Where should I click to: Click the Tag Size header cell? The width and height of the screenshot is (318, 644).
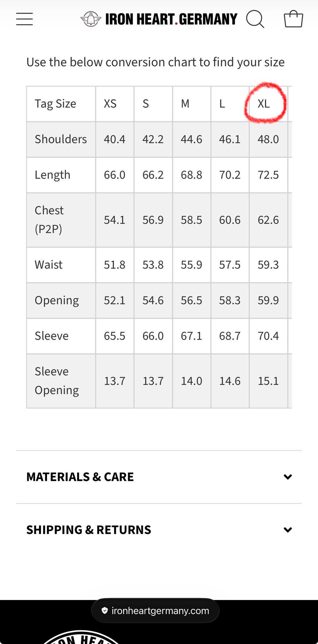(x=56, y=104)
